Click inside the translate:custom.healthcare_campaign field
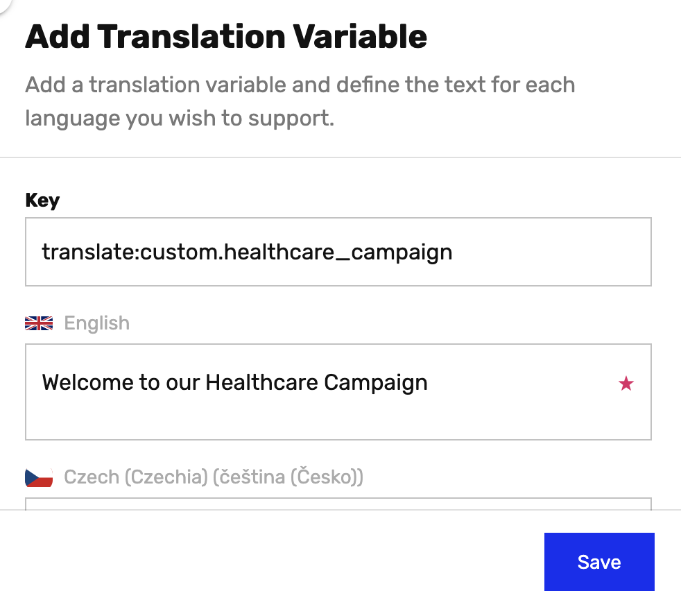The width and height of the screenshot is (681, 616). (338, 251)
